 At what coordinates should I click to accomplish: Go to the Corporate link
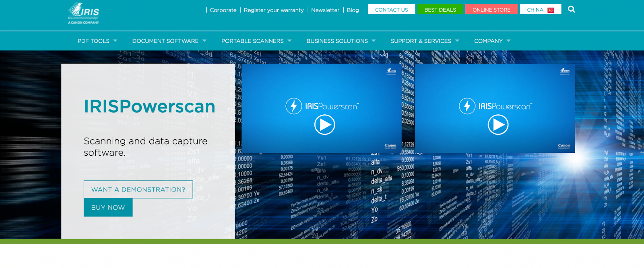[223, 10]
